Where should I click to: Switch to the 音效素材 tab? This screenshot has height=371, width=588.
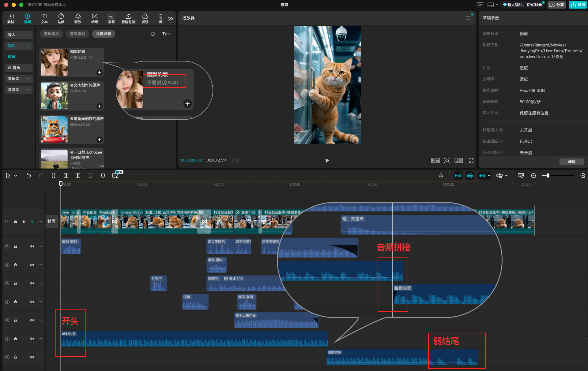coord(77,34)
